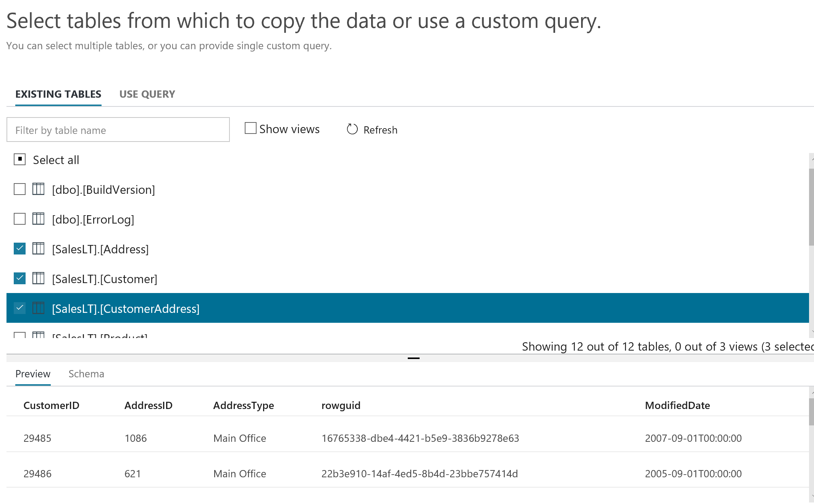The width and height of the screenshot is (814, 504).
Task: Select the [dbo].[BuildVersion] table name
Action: tap(103, 190)
